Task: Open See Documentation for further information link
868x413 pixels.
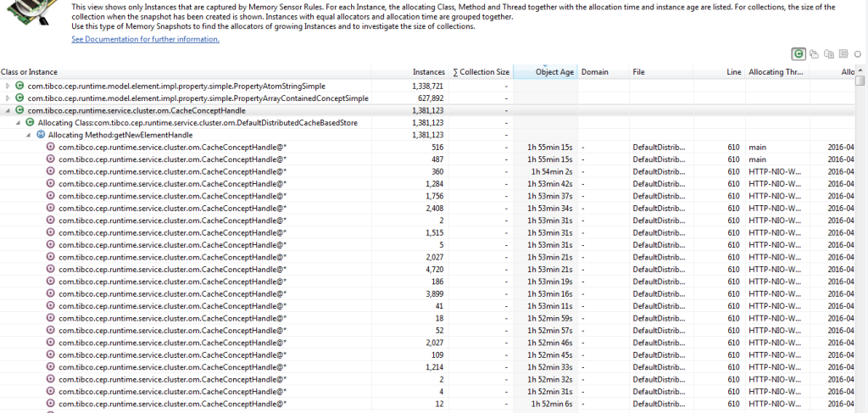Action: 146,39
